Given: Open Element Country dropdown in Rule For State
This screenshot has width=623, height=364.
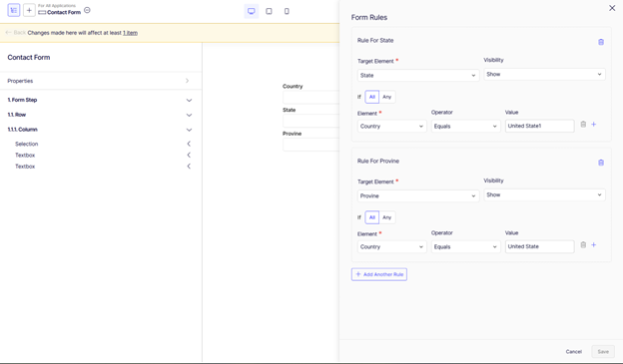Looking at the screenshot, I should pyautogui.click(x=391, y=126).
